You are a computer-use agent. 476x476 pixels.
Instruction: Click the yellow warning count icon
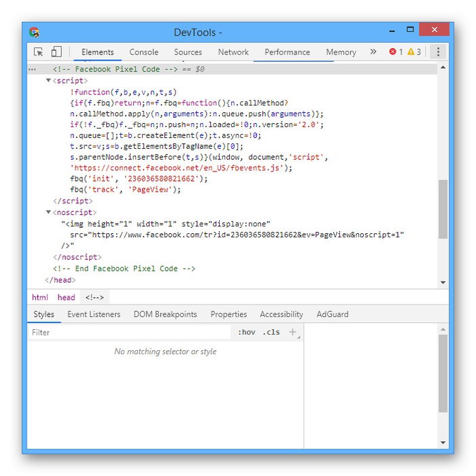click(411, 52)
